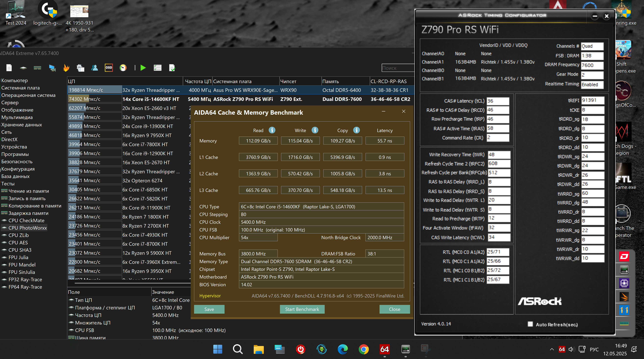The height and width of the screenshot is (359, 644).
Task: Open the memory benchmark RAM icon in the toolbar
Action: (x=38, y=68)
